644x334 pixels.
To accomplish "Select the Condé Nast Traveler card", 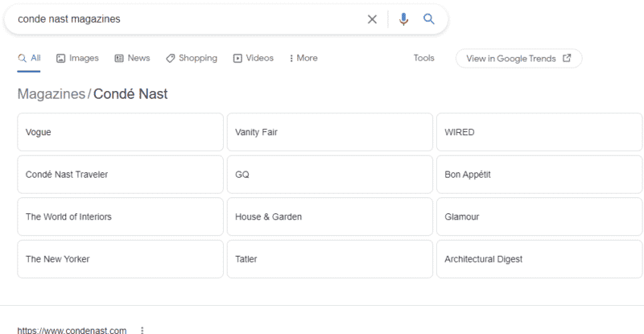I will pyautogui.click(x=120, y=174).
